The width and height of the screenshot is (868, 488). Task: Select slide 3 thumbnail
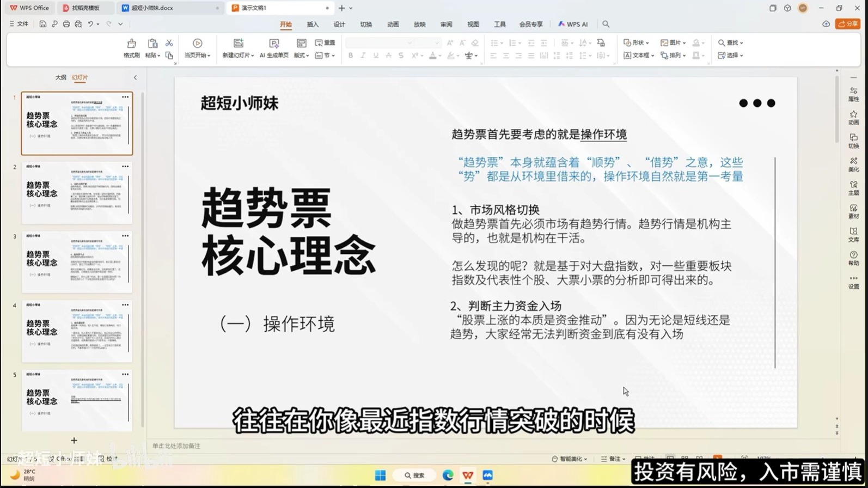click(x=77, y=262)
